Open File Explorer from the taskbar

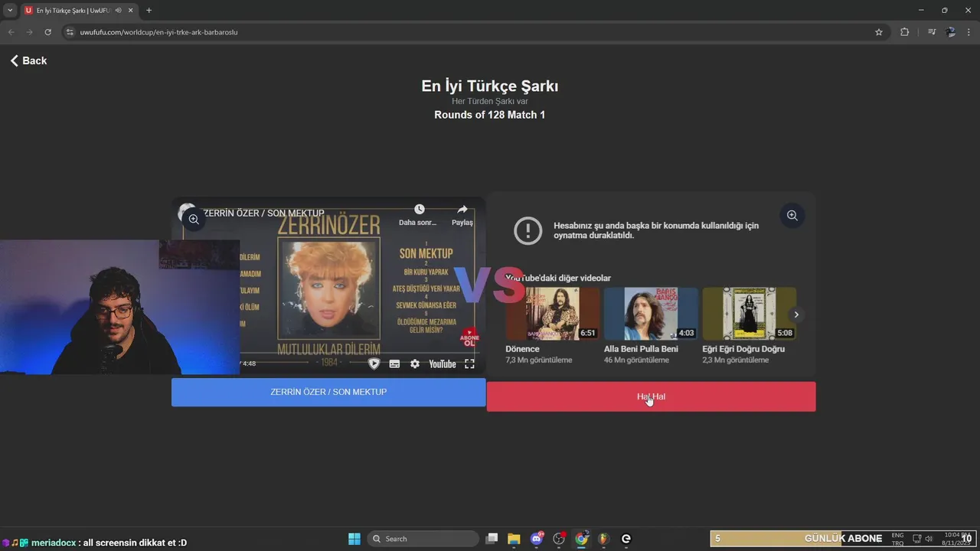click(514, 539)
